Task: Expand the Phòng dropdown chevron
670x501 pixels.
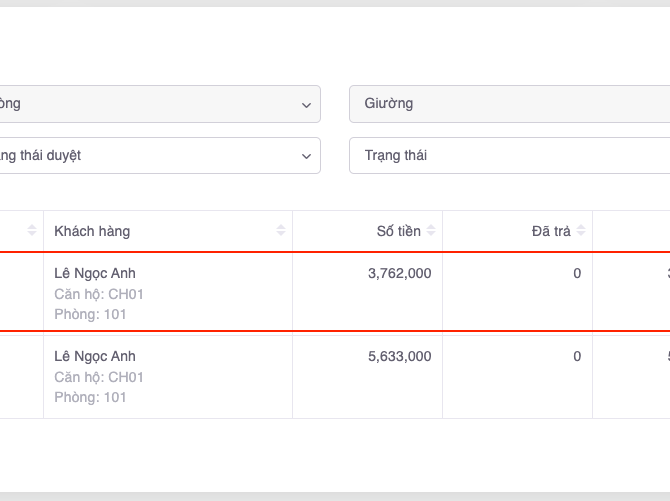Action: [306, 104]
